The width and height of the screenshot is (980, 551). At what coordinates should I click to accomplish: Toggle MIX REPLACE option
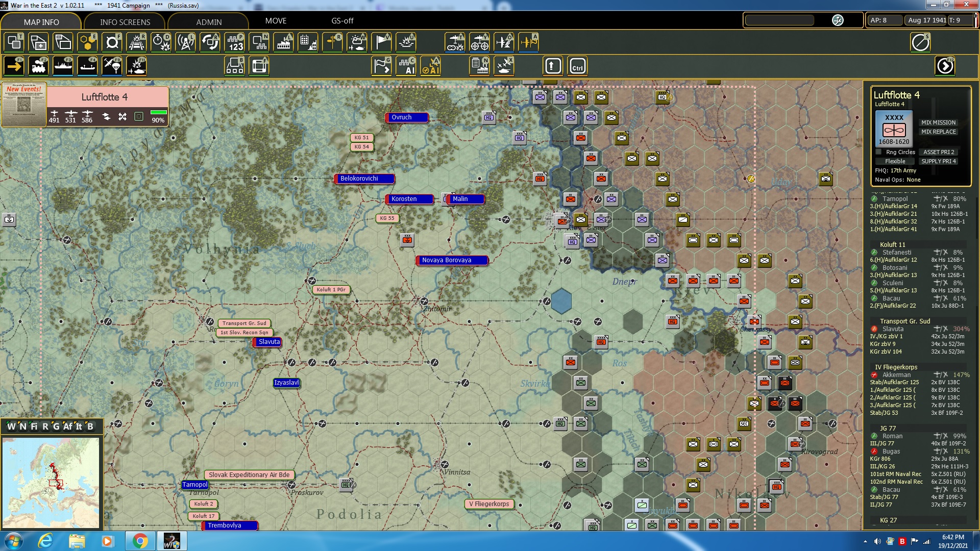click(x=939, y=132)
